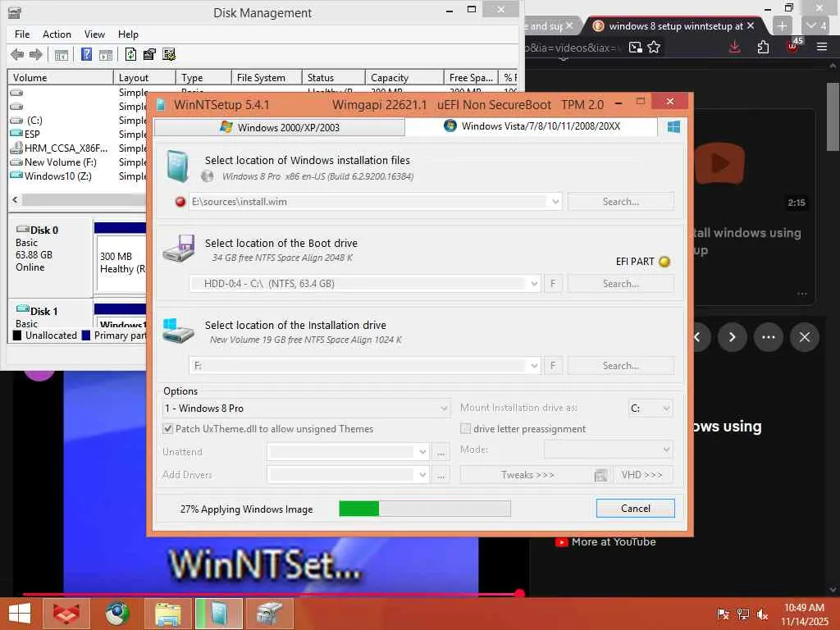Click the Windows logo button in WinNTSetup
Screen dimensions: 840x630
674,127
